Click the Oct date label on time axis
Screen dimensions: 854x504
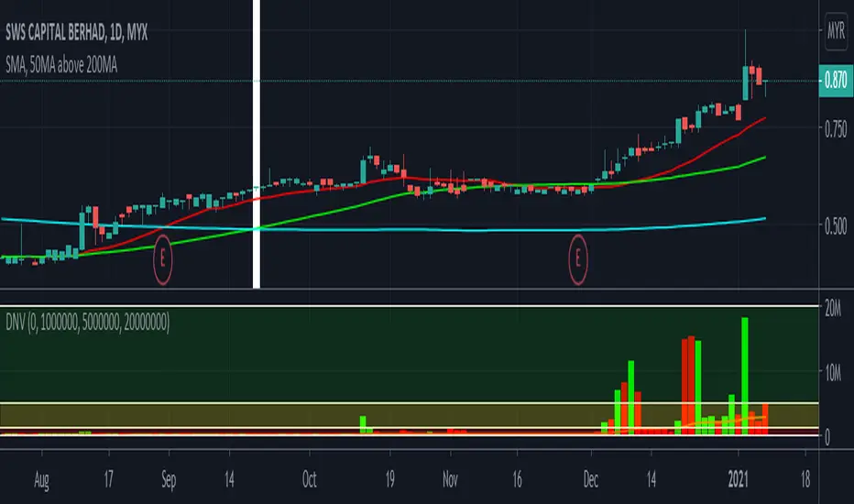pos(310,480)
